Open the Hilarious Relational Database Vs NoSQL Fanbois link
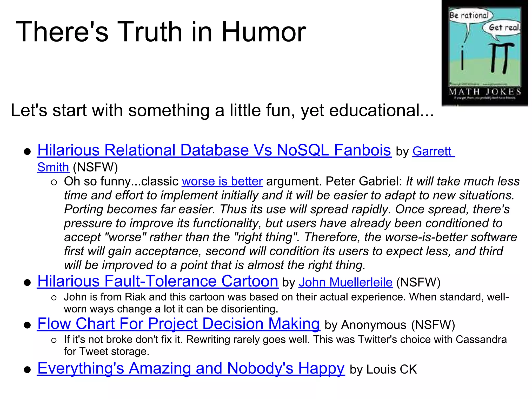 tap(214, 150)
